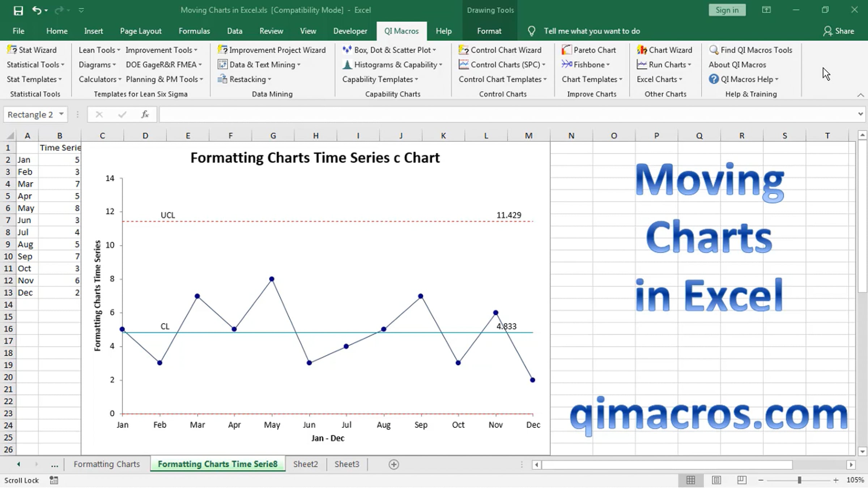Customize Quick Access Toolbar dropdown

pos(81,10)
